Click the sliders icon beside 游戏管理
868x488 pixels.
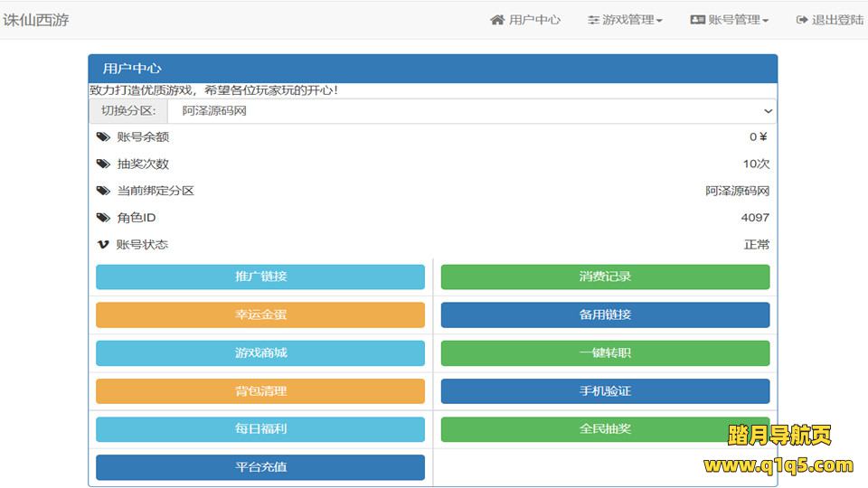tap(593, 20)
